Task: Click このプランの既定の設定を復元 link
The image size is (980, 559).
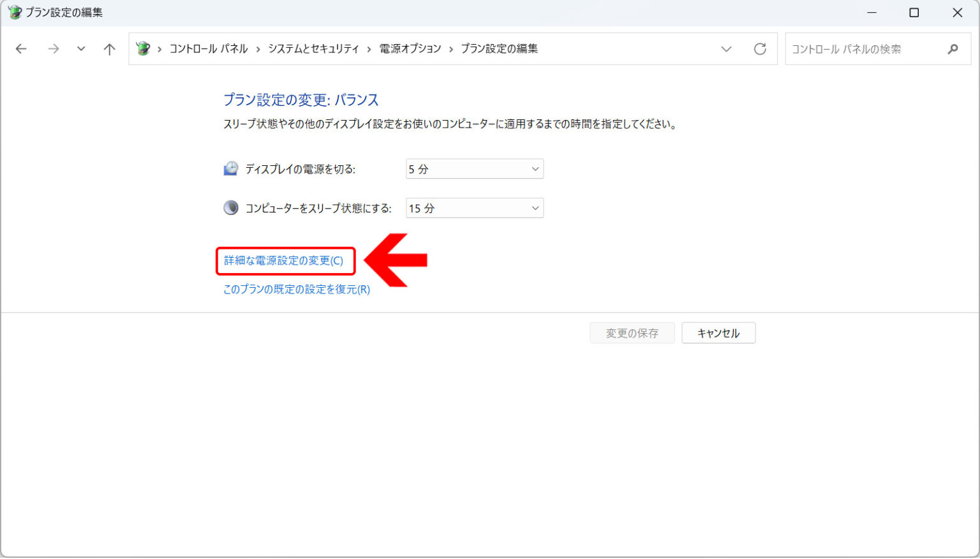Action: coord(297,290)
